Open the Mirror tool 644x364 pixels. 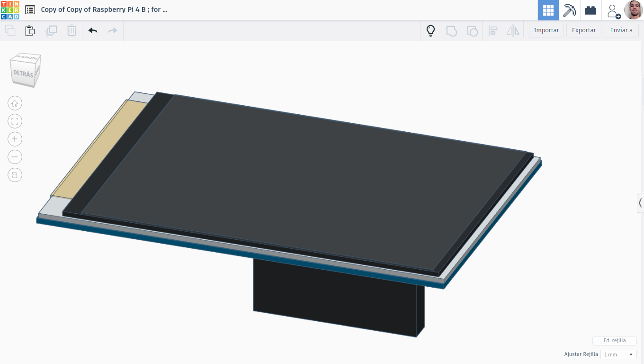[x=513, y=31]
